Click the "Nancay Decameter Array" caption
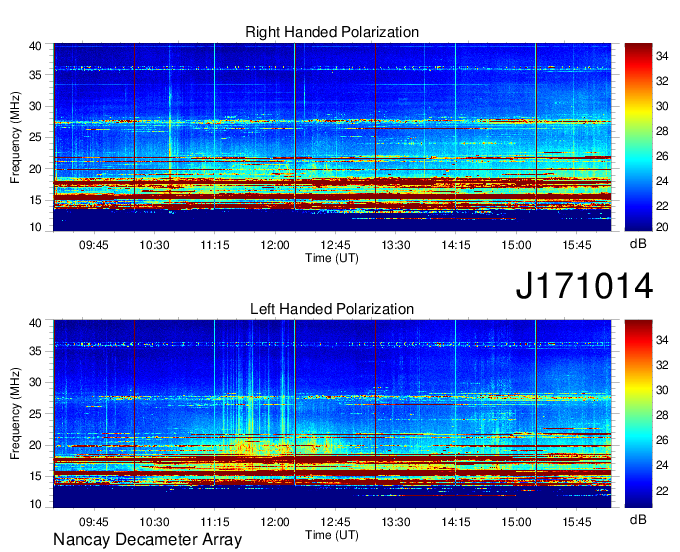This screenshot has width=680, height=552. [x=147, y=539]
